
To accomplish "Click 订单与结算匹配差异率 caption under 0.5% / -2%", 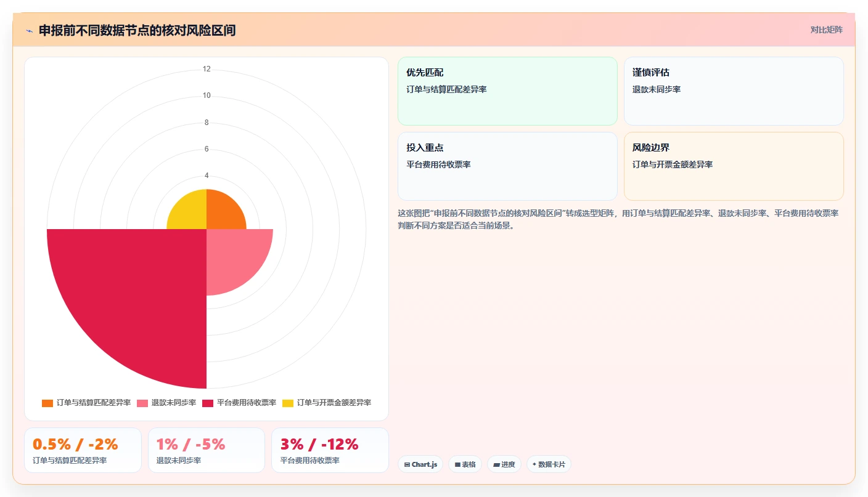I will point(70,460).
